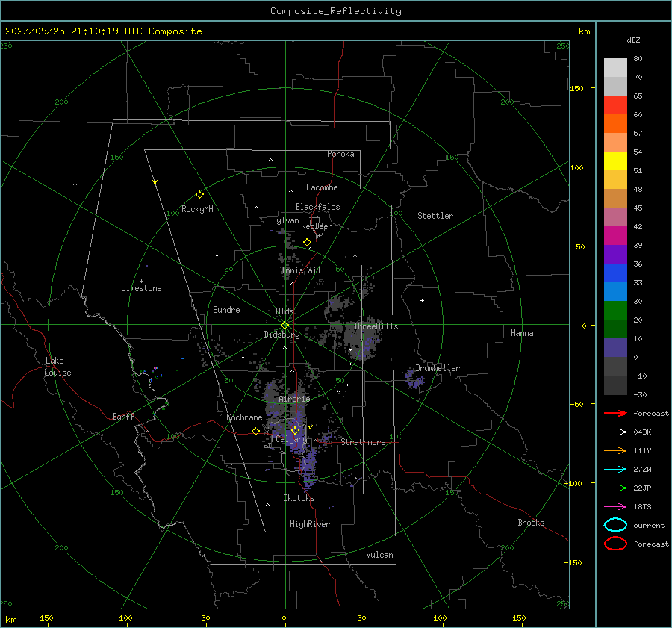Click the Limestone label

point(141,288)
